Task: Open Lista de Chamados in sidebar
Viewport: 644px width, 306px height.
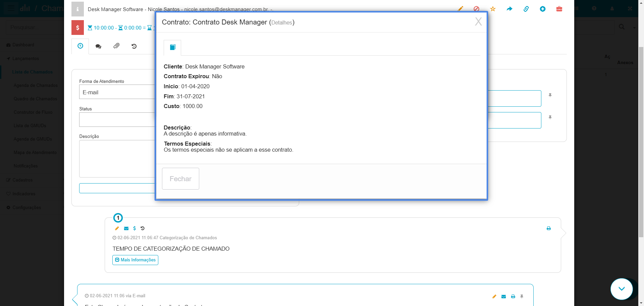Action: [33, 72]
